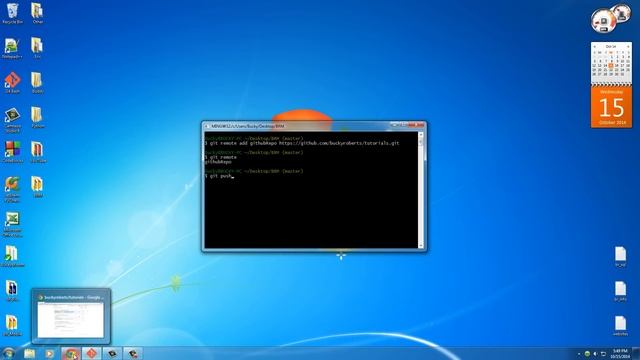Image resolution: width=640 pixels, height=360 pixels.
Task: Launch the Git Bash desktop shortcut
Action: (x=12, y=82)
